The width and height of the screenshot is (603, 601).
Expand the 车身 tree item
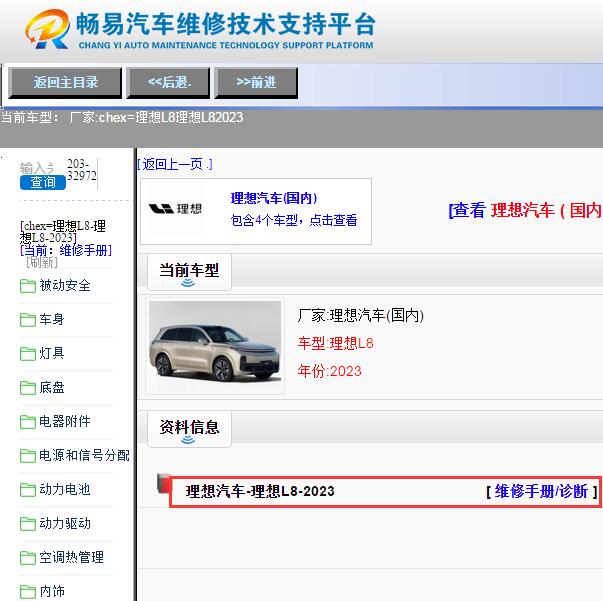(x=52, y=320)
